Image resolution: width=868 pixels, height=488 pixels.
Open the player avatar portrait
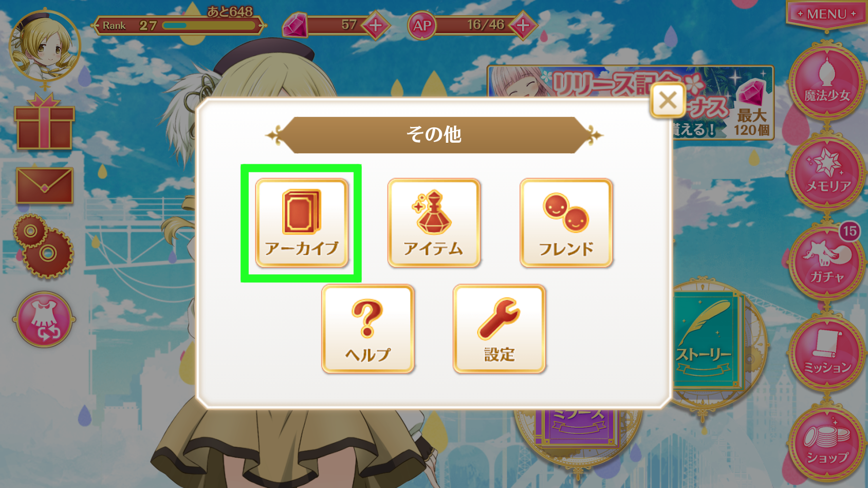pos(45,46)
